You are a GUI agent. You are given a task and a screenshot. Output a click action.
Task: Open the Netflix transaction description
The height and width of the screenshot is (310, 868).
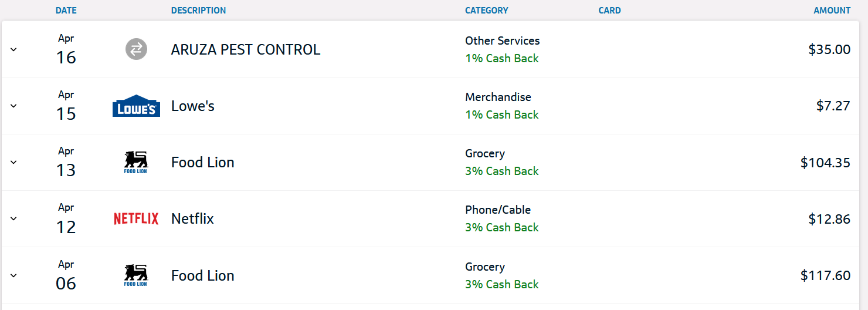click(192, 219)
